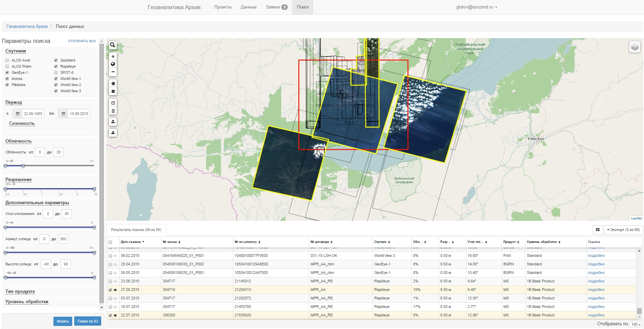Click the upload geometry icon on map
The width and height of the screenshot is (644, 329).
[113, 121]
